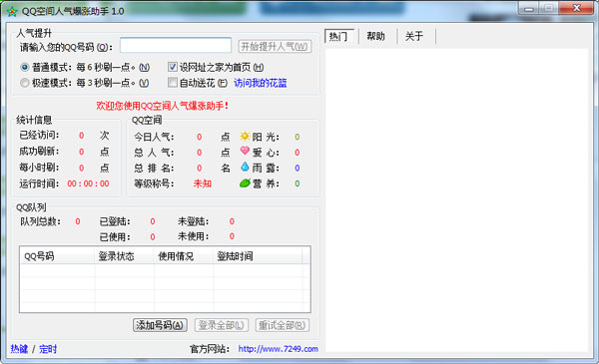
Task: Click the green leaf icon beside 营养
Action: point(245,183)
